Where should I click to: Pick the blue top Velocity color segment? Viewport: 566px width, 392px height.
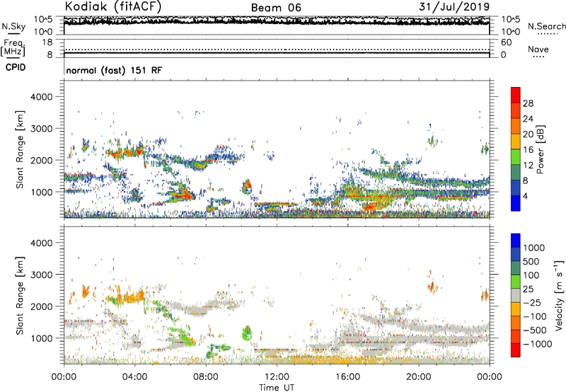click(x=516, y=241)
